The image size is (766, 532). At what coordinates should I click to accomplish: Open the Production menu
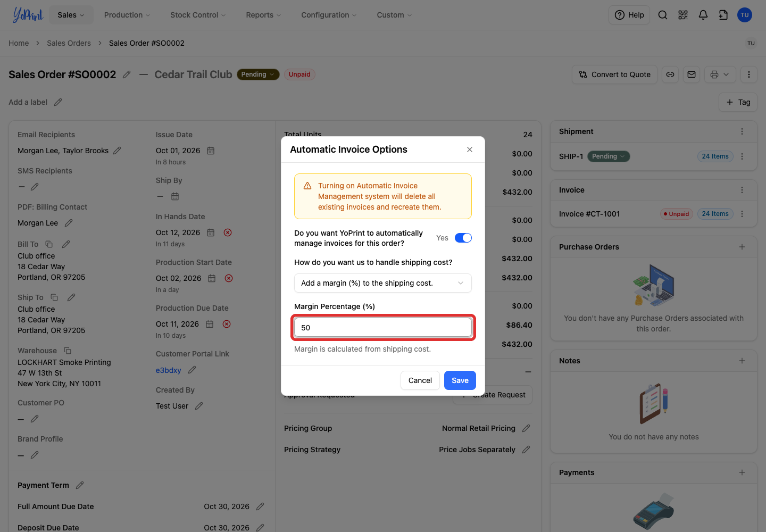[127, 15]
